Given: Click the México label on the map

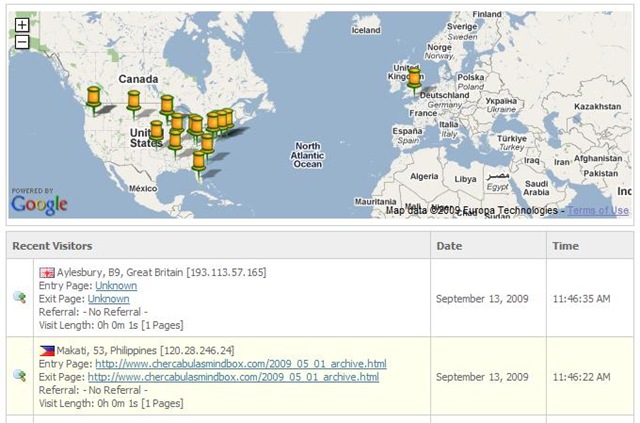Looking at the screenshot, I should [143, 188].
